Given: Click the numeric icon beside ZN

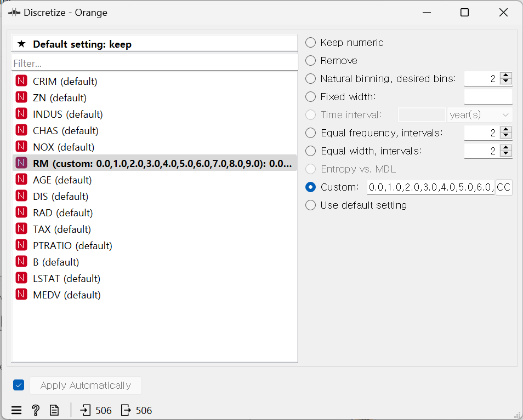Looking at the screenshot, I should tap(21, 97).
